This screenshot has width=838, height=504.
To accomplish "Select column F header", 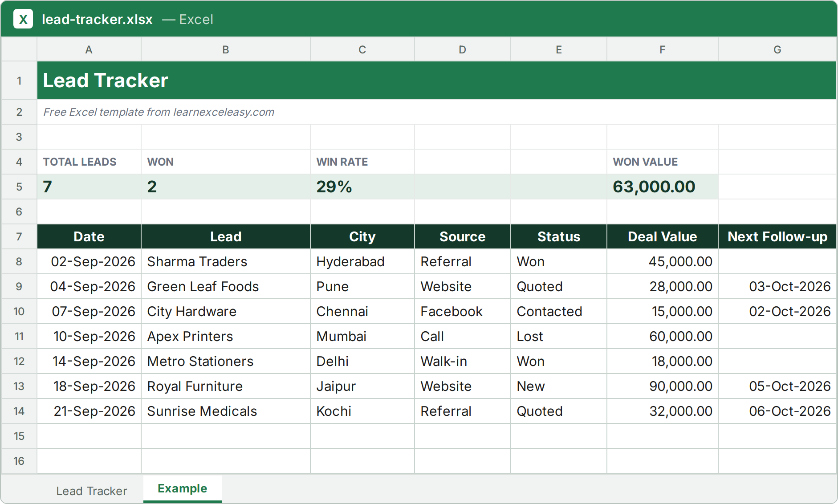I will coord(663,49).
